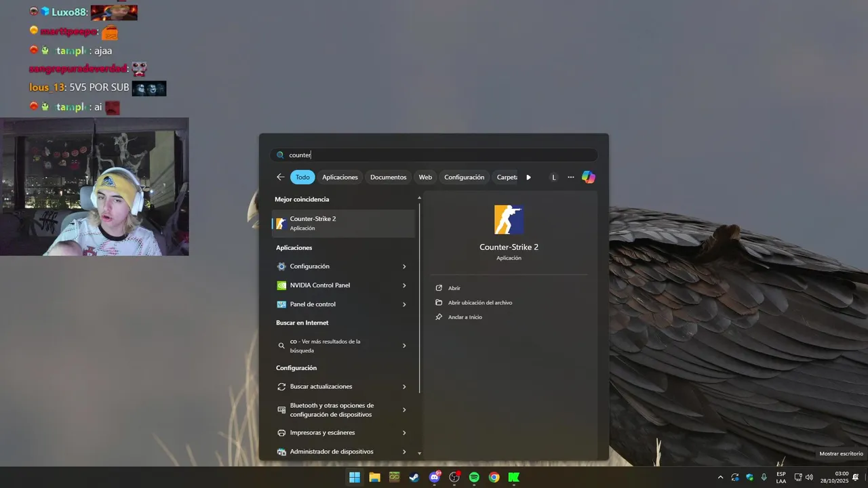Click the pin icon beside Anclar a Inicio
Image resolution: width=868 pixels, height=488 pixels.
tap(439, 317)
